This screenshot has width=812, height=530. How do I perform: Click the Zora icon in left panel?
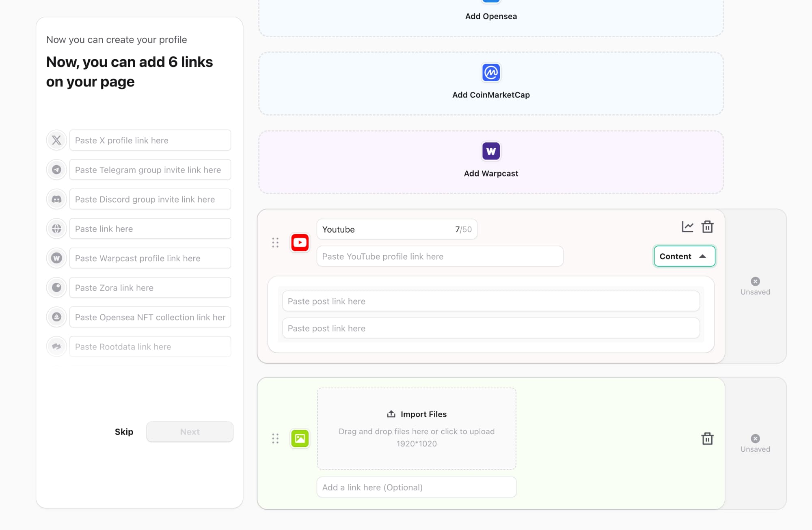[56, 288]
